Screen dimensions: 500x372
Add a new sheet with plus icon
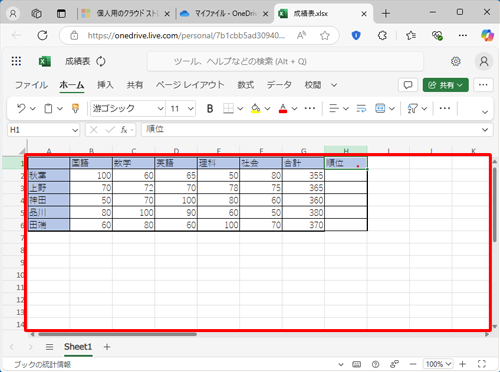tap(107, 347)
